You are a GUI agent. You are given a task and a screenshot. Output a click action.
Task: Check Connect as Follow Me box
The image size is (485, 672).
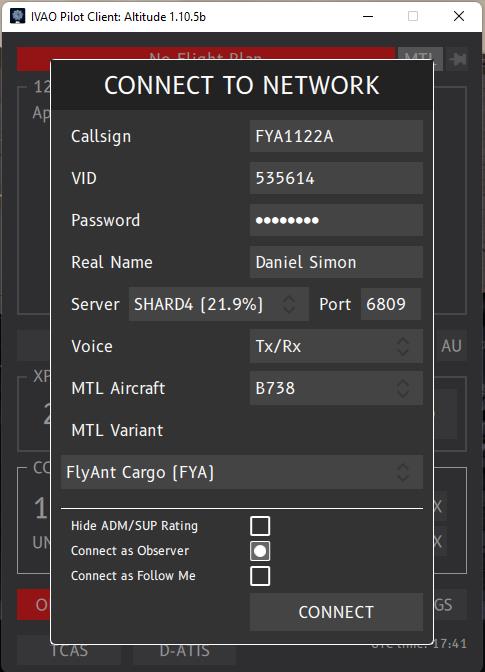[260, 576]
